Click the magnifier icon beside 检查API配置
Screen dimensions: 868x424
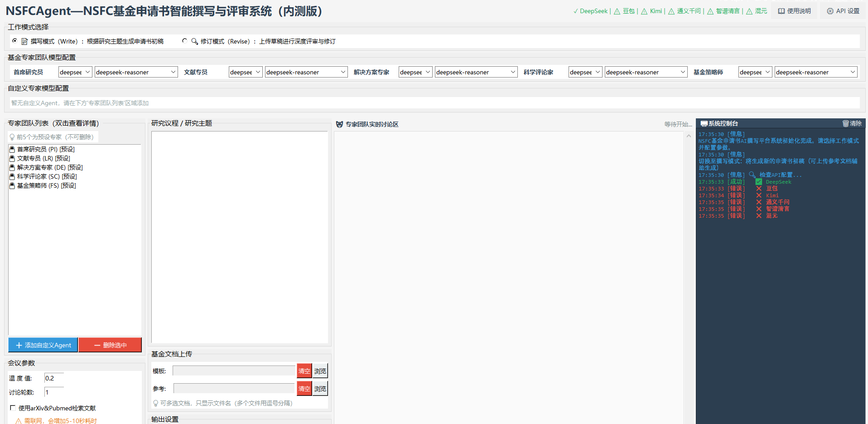click(752, 175)
